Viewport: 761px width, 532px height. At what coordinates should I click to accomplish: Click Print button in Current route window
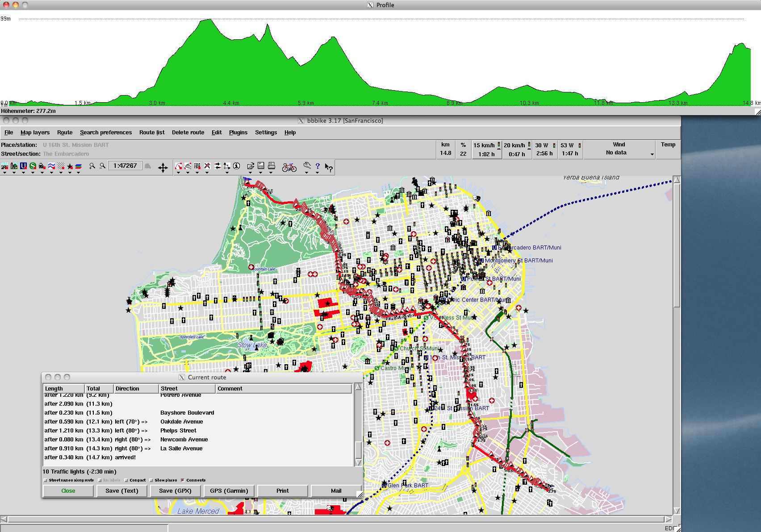click(x=282, y=490)
